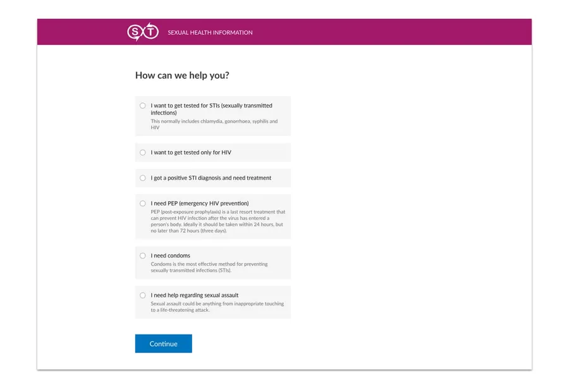Pick the 'I need condoms' radio button

coord(143,255)
